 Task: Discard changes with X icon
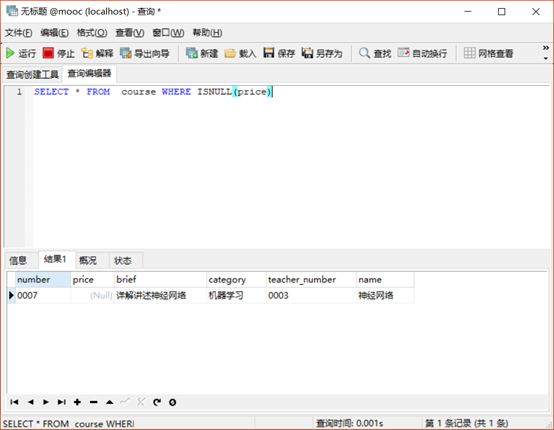pyautogui.click(x=141, y=402)
